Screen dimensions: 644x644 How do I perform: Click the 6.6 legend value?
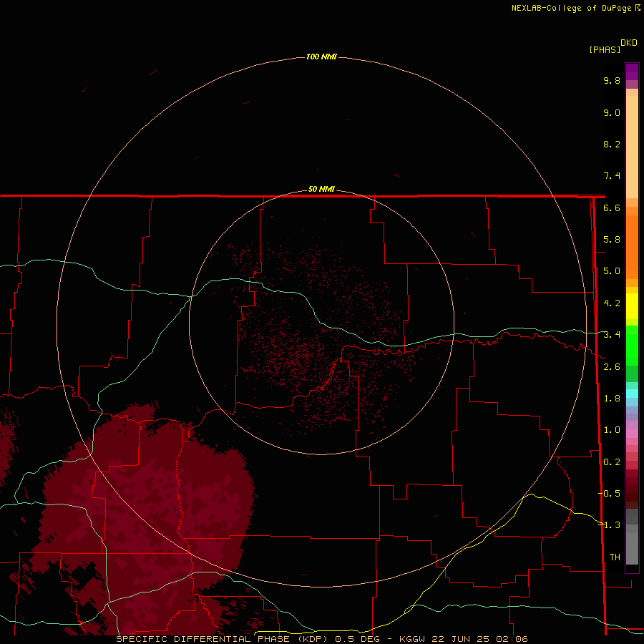coord(612,208)
